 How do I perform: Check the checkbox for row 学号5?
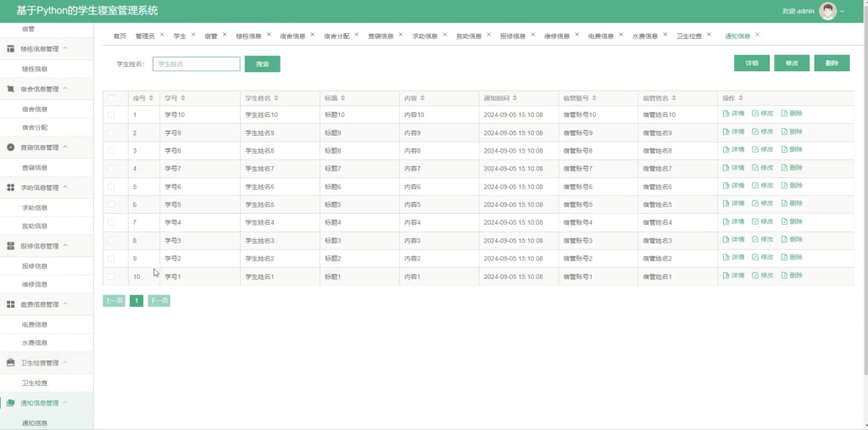[111, 204]
